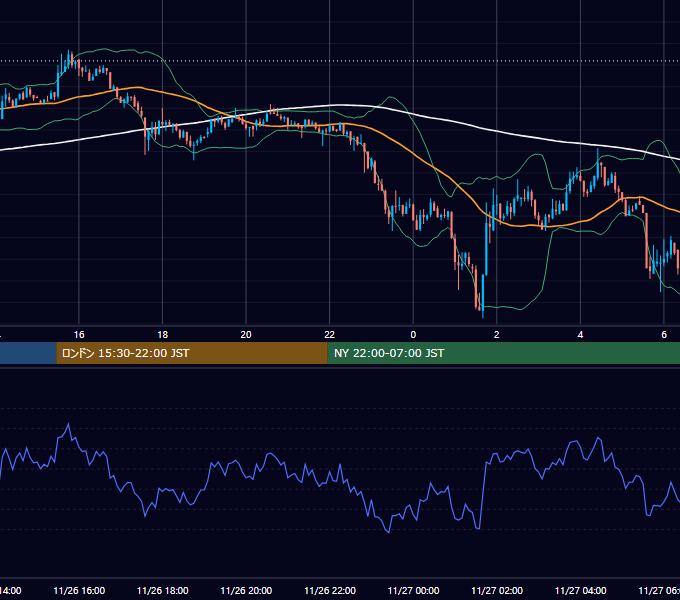Click the 11/26 18:00 label on lower axis

click(163, 590)
